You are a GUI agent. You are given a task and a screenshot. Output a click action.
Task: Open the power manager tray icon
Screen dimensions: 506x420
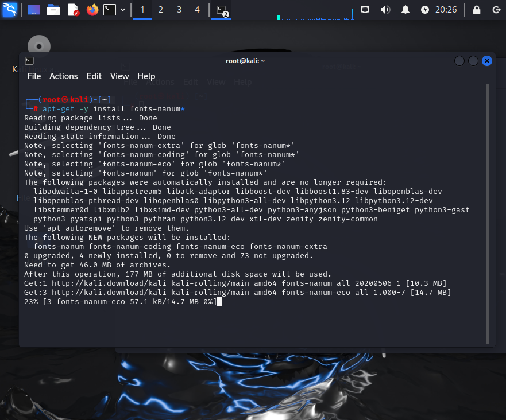tap(424, 10)
